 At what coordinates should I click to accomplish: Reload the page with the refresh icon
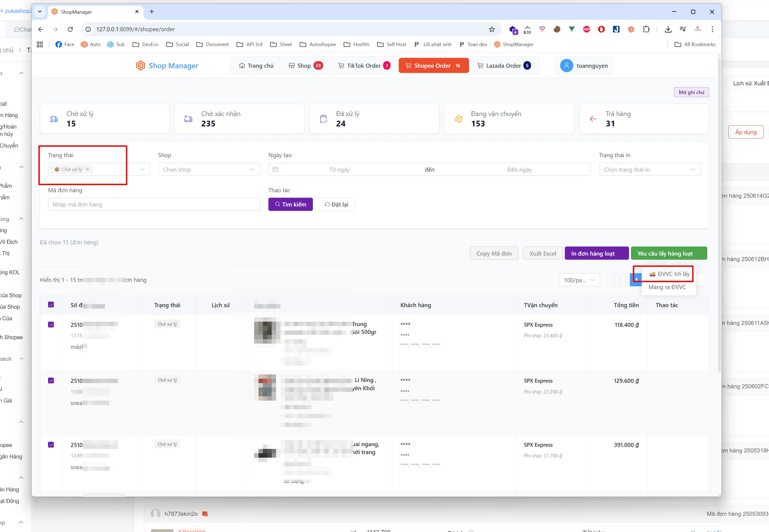[70, 29]
